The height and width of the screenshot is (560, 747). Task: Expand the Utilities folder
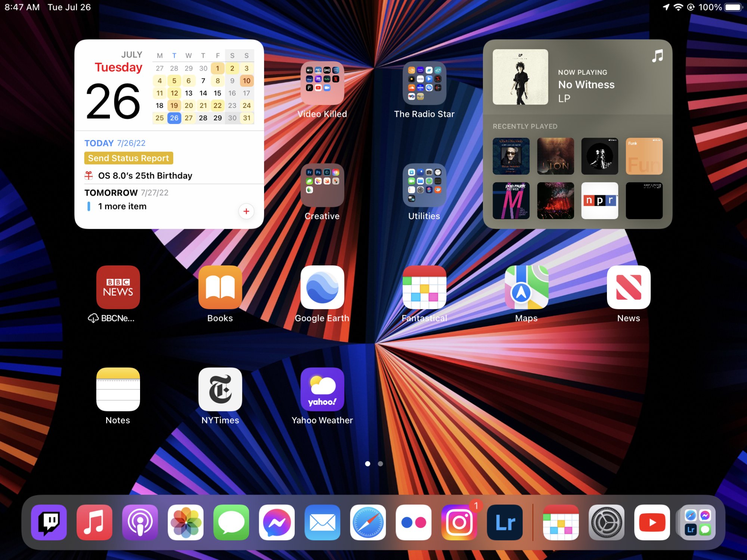pos(424,185)
